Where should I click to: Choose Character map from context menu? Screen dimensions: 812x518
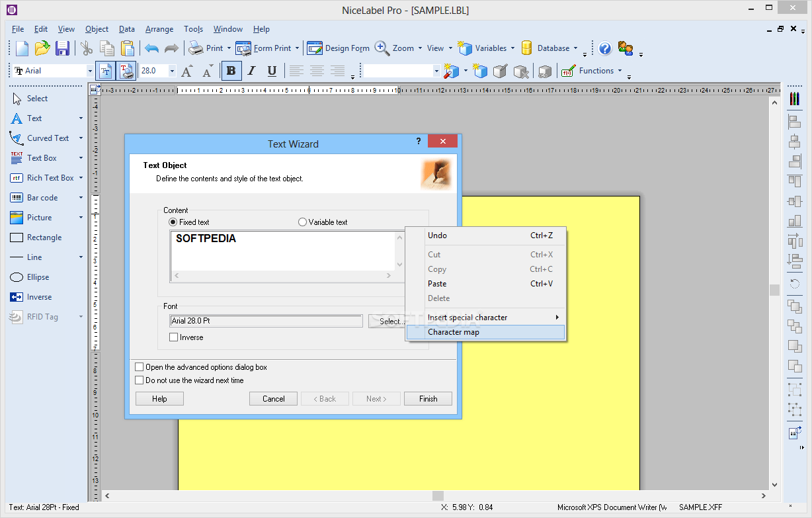[454, 332]
